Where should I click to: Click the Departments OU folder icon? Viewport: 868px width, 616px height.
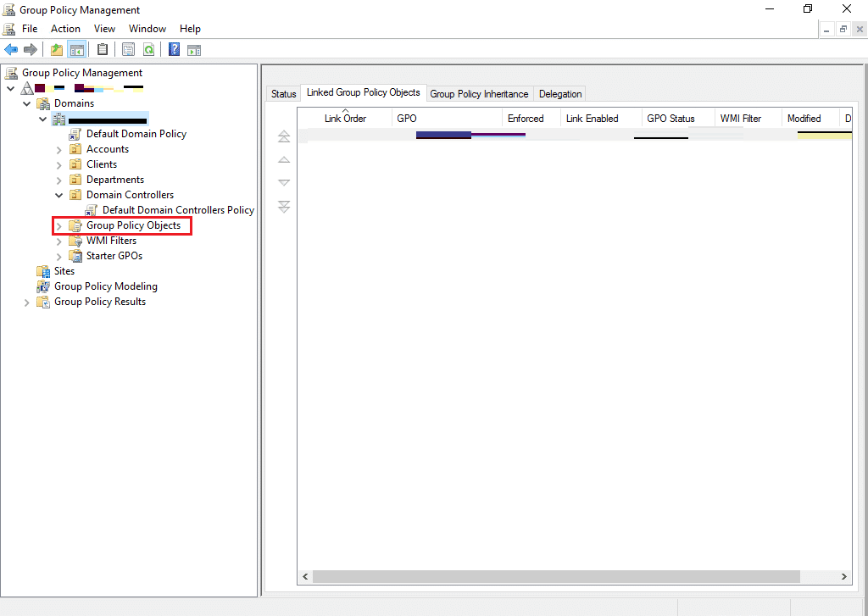coord(75,180)
